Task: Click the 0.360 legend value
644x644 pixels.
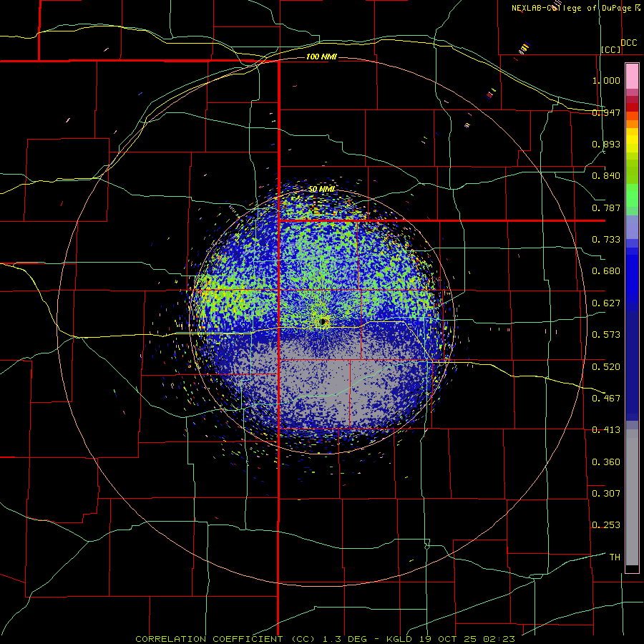Action: click(606, 462)
